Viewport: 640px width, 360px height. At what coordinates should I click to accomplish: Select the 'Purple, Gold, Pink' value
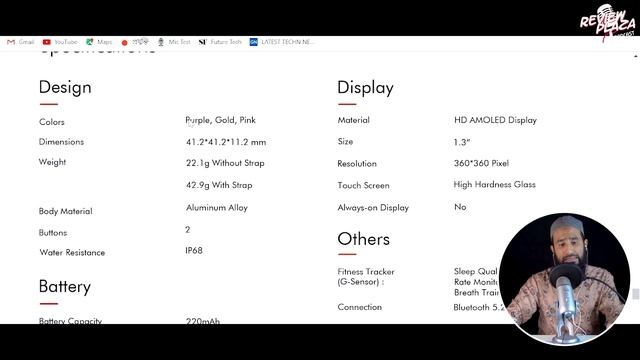(220, 120)
